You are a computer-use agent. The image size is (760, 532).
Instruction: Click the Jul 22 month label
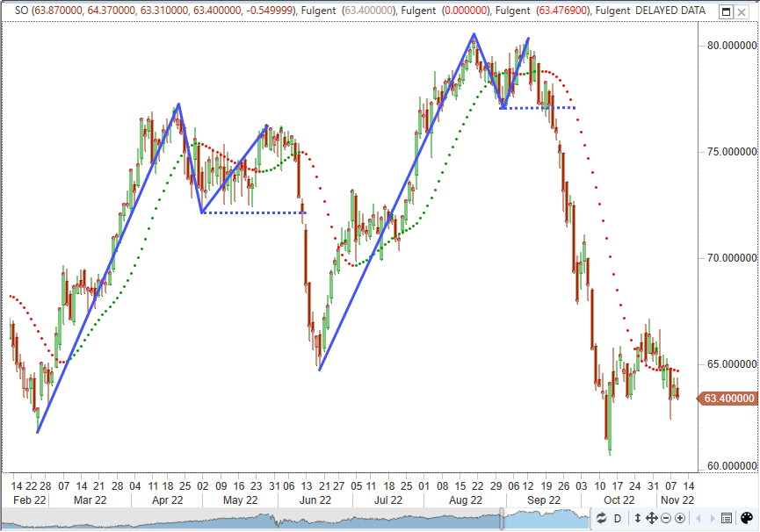pyautogui.click(x=387, y=500)
